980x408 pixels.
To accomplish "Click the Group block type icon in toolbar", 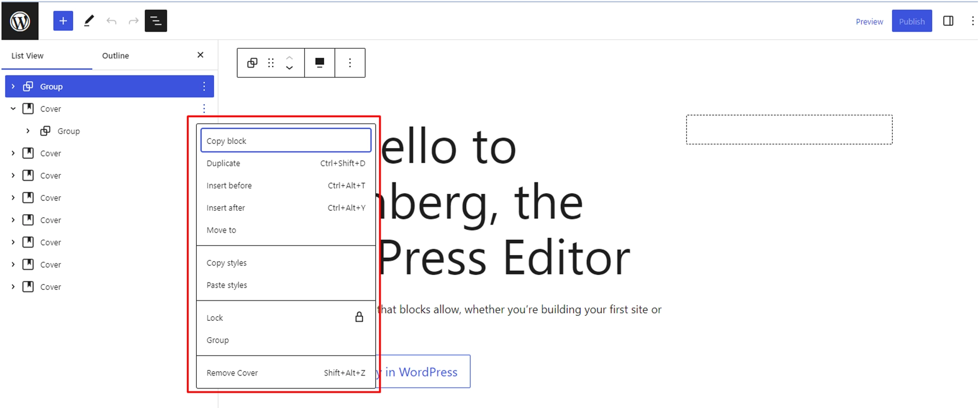I will (253, 63).
